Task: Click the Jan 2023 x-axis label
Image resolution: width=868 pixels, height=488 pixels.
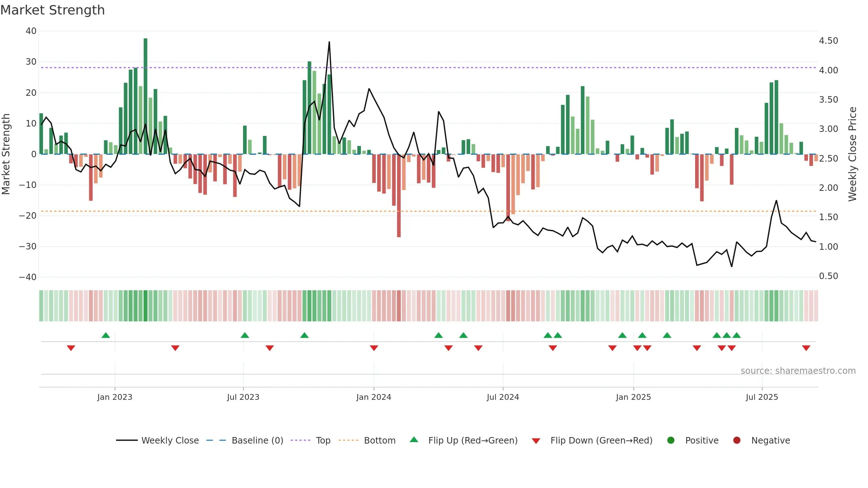Action: [115, 397]
